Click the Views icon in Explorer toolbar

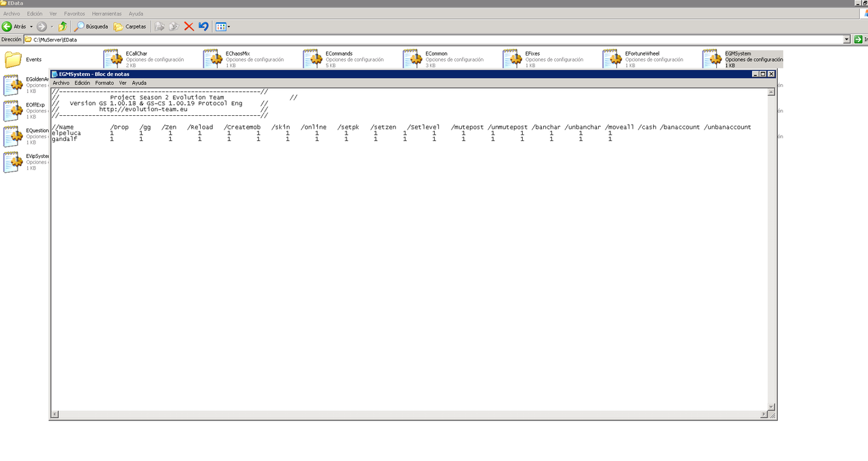(220, 26)
